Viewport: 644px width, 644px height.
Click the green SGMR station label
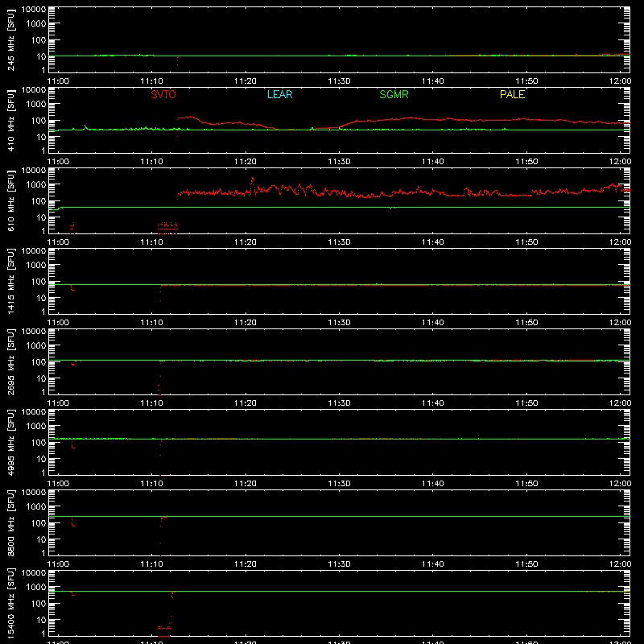(394, 94)
